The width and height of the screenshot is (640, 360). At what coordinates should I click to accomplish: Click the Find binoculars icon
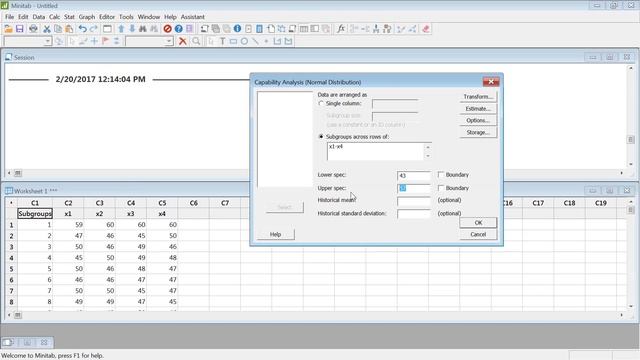(x=142, y=29)
